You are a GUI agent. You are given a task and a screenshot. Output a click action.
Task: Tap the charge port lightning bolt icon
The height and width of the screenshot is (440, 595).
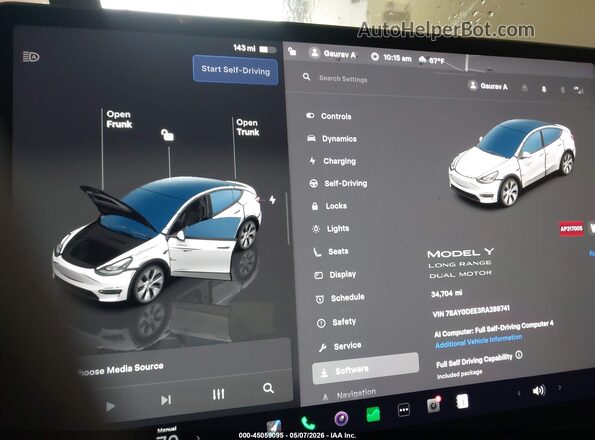[272, 200]
